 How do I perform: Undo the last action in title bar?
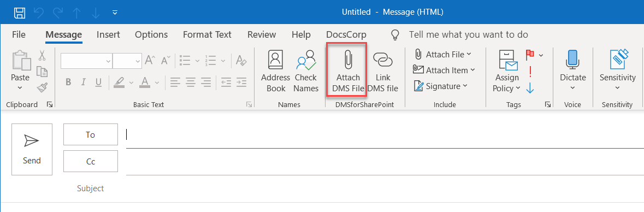[39, 13]
